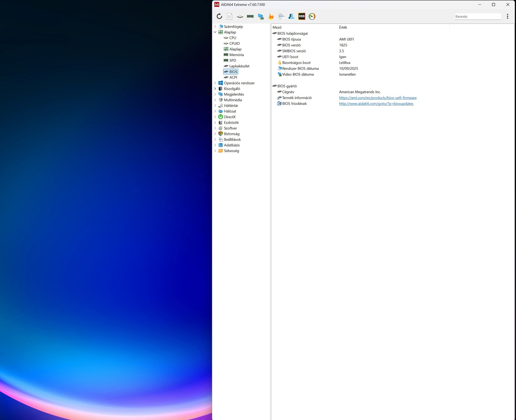Expand the Adatbázis tree node
Image resolution: width=516 pixels, height=420 pixels.
coord(215,145)
